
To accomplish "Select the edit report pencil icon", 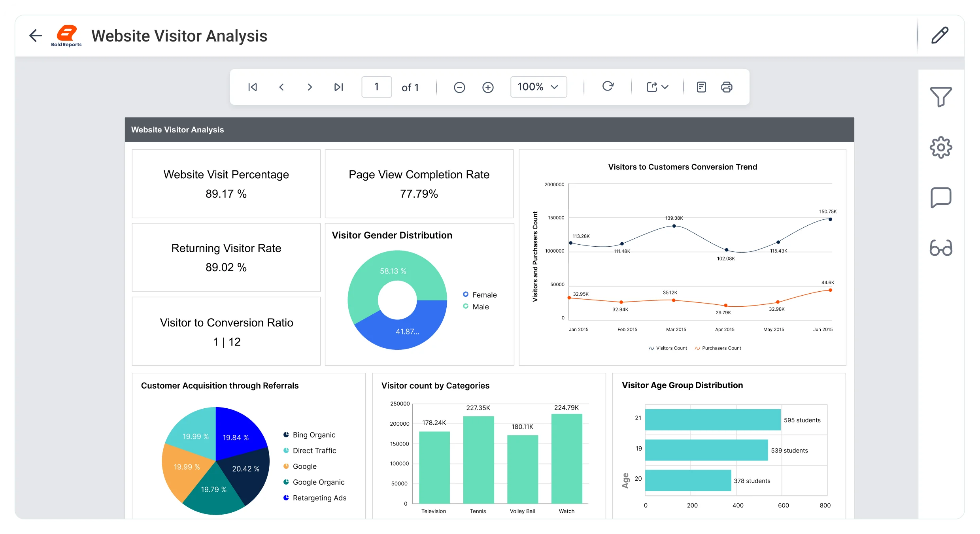I will coord(940,36).
